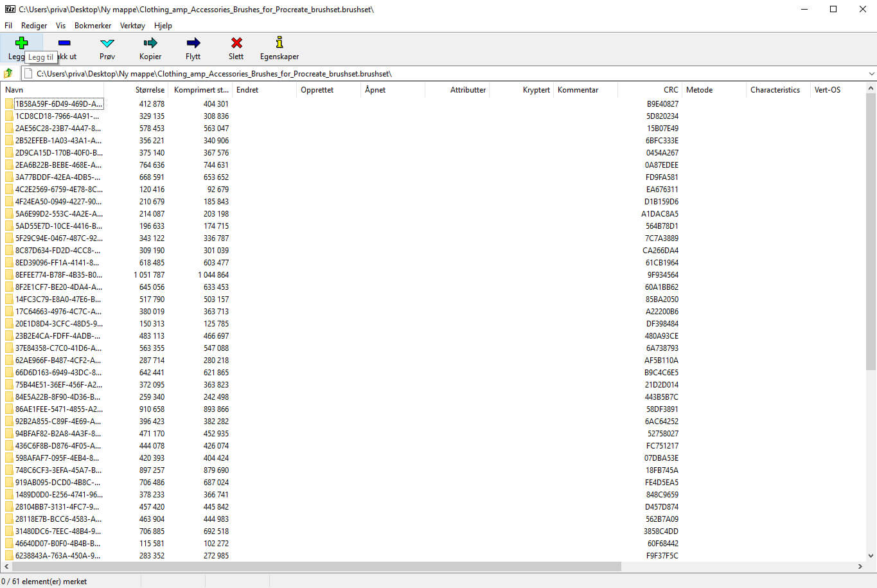Sort by Åpnet column header
Image resolution: width=877 pixels, height=588 pixels.
tap(393, 90)
